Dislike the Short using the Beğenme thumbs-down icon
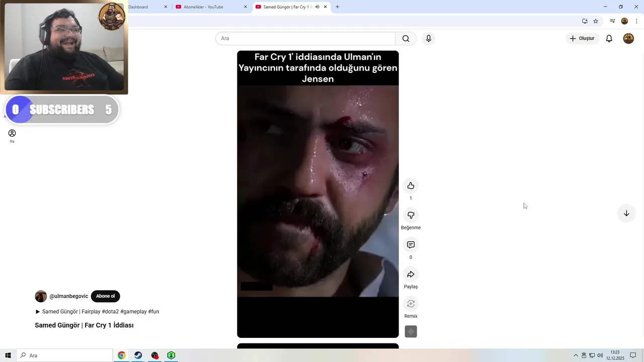 pos(411,215)
